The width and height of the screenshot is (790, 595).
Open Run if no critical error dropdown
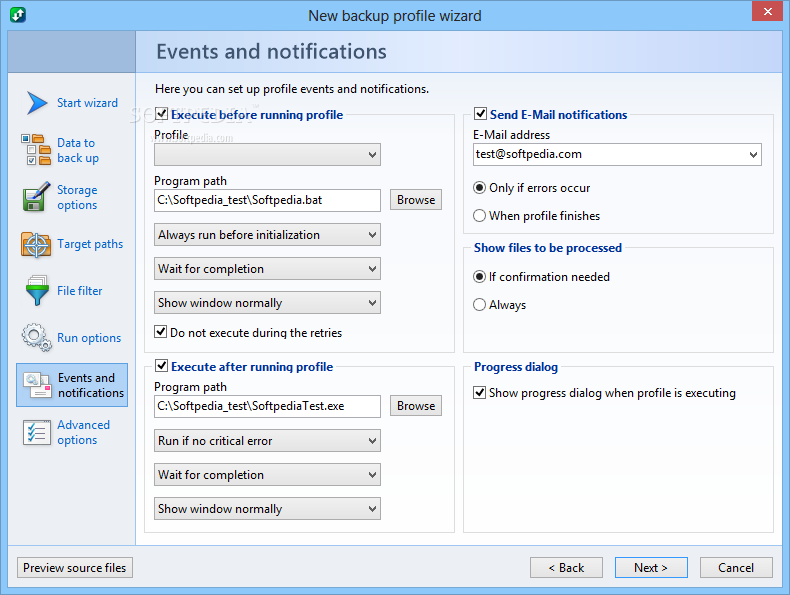click(x=267, y=441)
